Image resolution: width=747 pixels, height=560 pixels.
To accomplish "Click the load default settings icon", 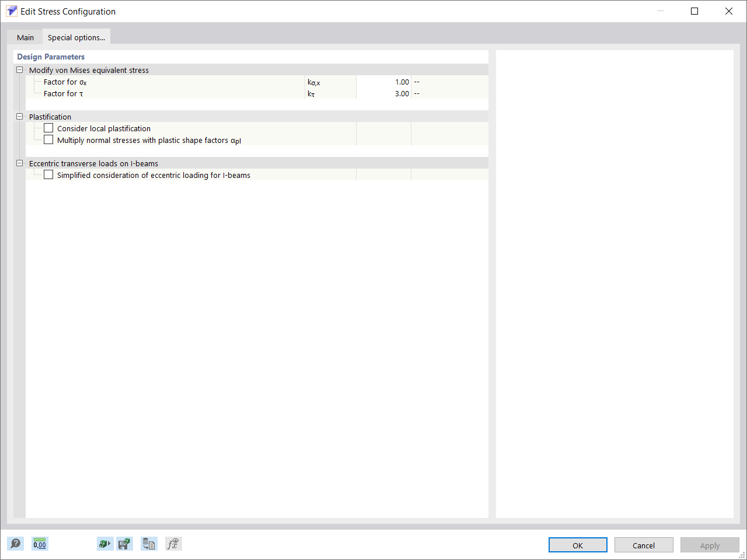I will (105, 544).
